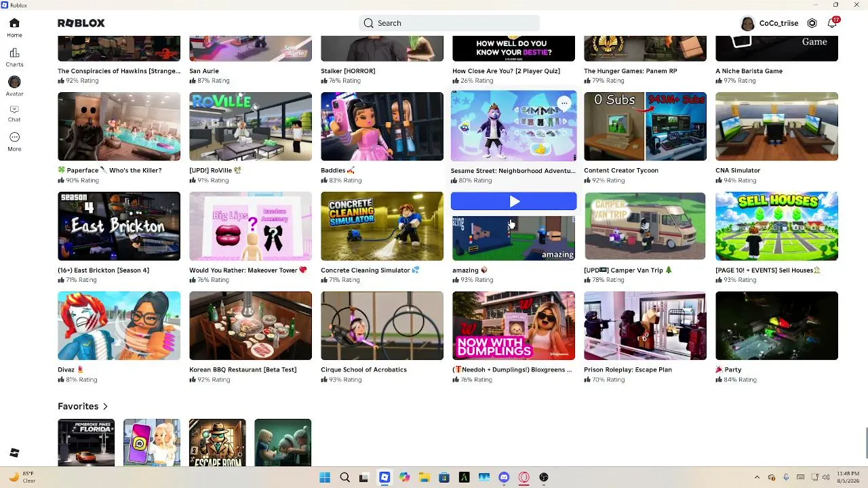
Task: Open Copilot from the taskbar
Action: 404,478
